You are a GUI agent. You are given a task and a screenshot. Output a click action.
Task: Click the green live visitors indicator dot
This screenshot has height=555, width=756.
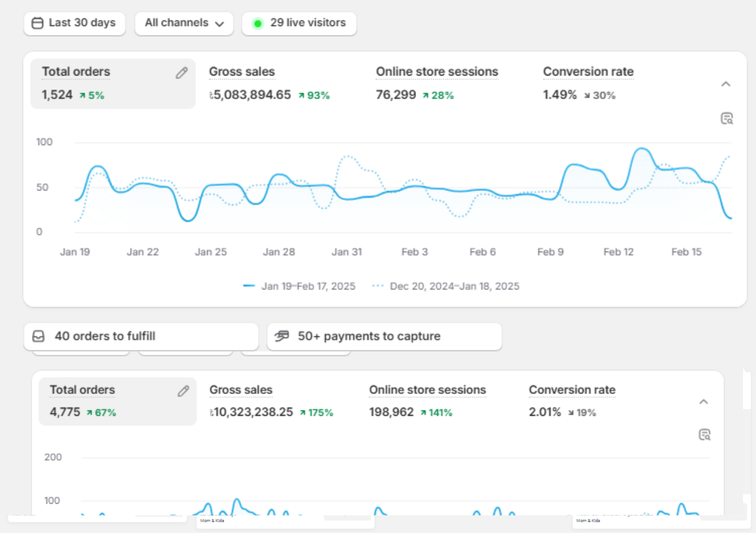coord(257,24)
